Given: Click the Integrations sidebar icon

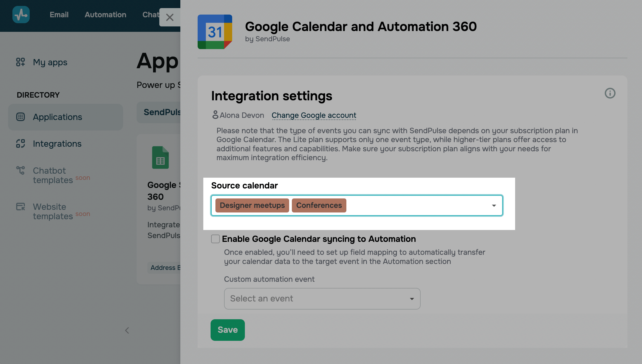Looking at the screenshot, I should (x=21, y=143).
